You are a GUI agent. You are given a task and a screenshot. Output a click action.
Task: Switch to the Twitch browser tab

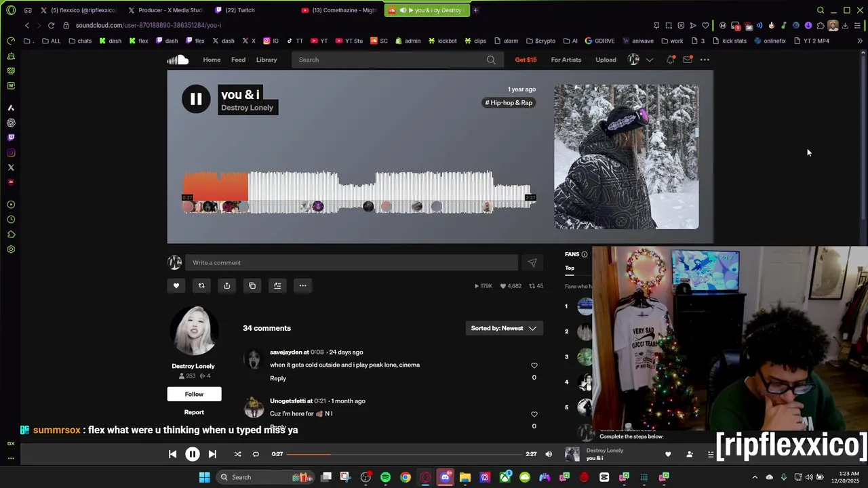tap(235, 10)
